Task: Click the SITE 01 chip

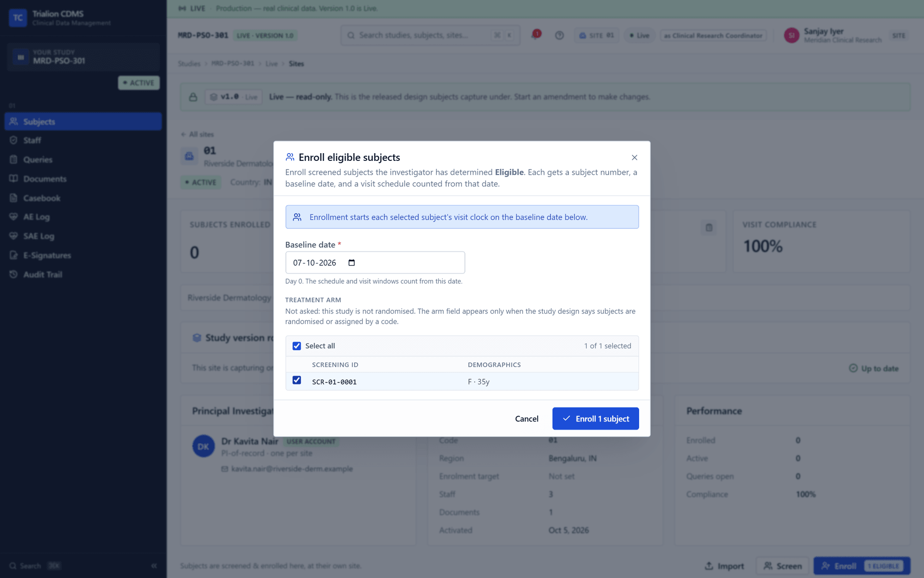Action: (596, 35)
